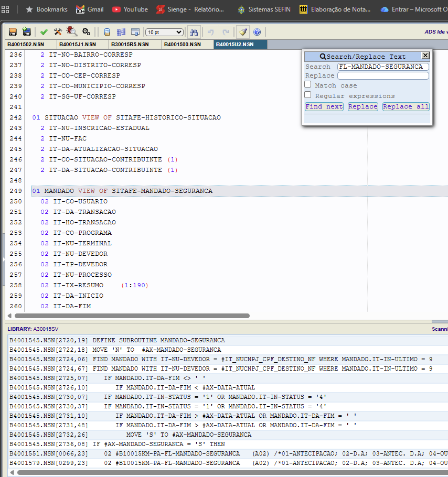Open the B4001500.NSN editor tab
The width and height of the screenshot is (448, 477).
pyautogui.click(x=183, y=45)
